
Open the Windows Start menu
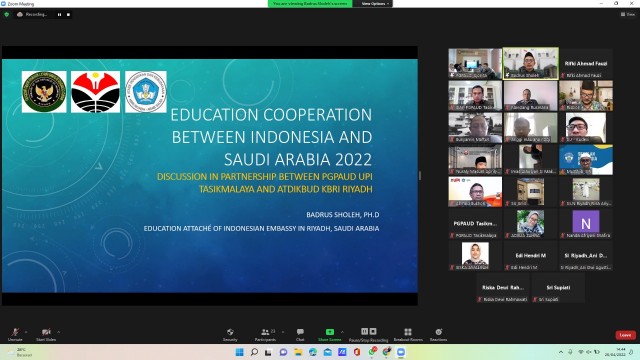click(240, 352)
